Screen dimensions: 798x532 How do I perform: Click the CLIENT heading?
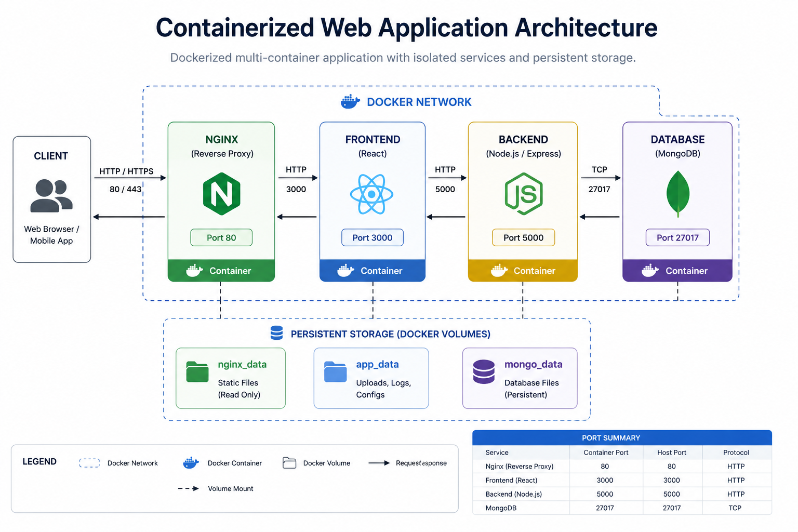click(51, 156)
